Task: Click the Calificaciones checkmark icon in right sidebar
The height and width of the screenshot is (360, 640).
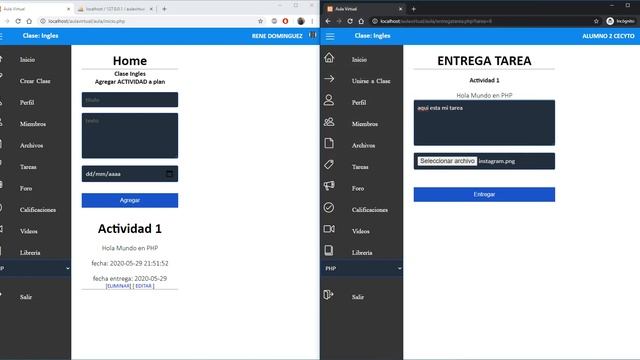Action: click(329, 207)
